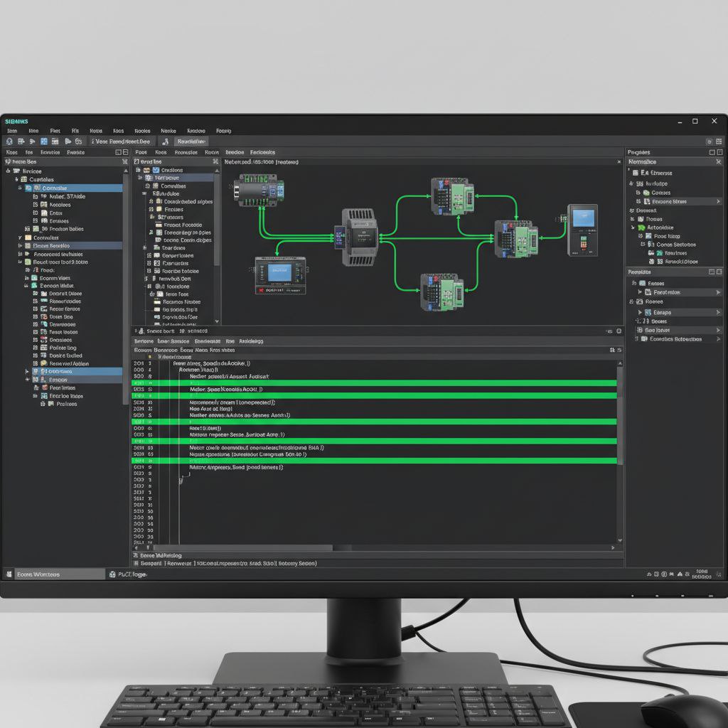Select the bottom green I/O module in network view
Viewport: 728px width, 728px height.
tap(441, 291)
